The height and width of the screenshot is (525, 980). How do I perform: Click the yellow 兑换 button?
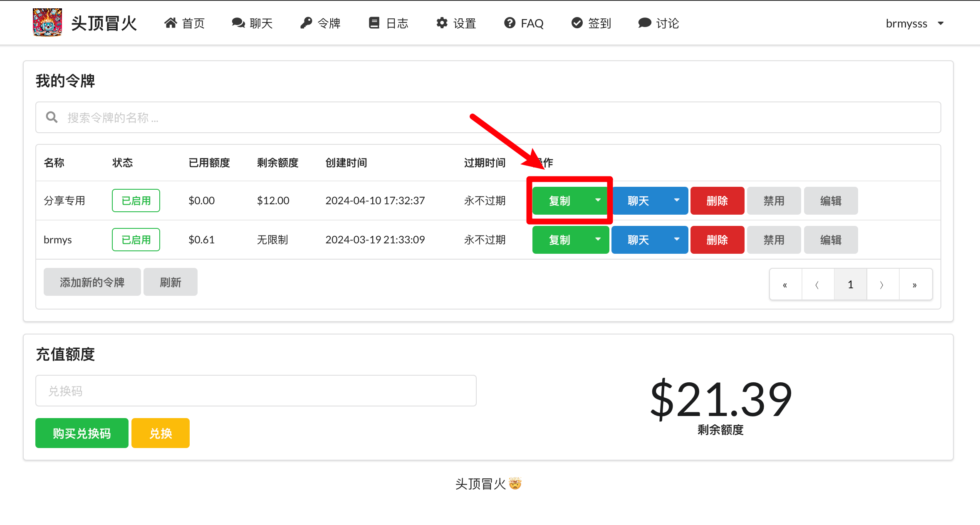click(x=161, y=433)
